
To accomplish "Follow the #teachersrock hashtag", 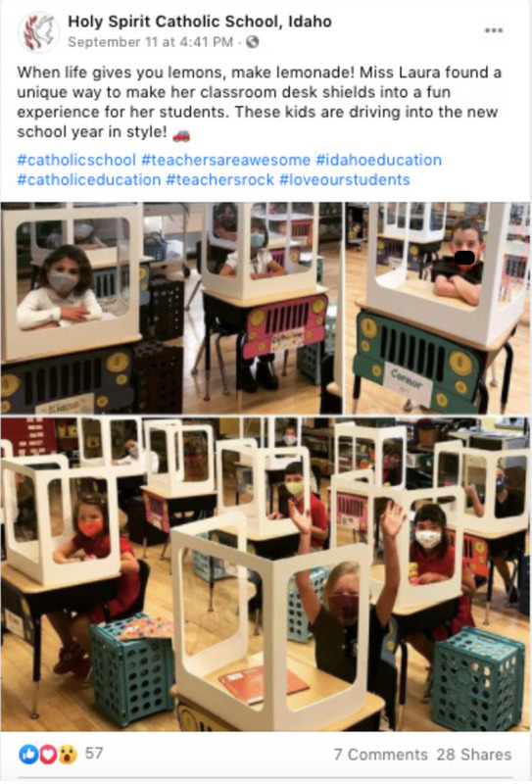I will [x=220, y=179].
